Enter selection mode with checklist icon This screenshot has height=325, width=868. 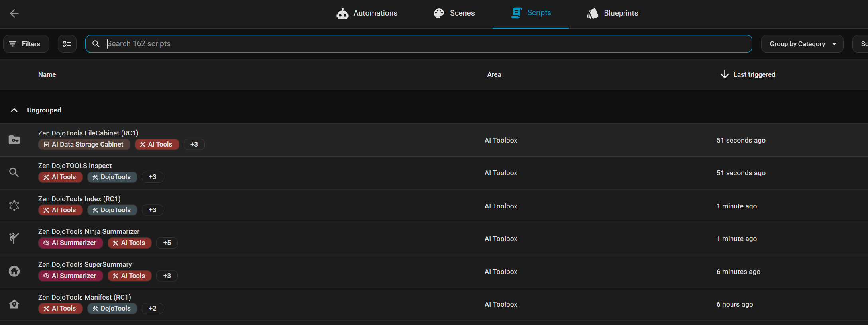[x=67, y=44]
